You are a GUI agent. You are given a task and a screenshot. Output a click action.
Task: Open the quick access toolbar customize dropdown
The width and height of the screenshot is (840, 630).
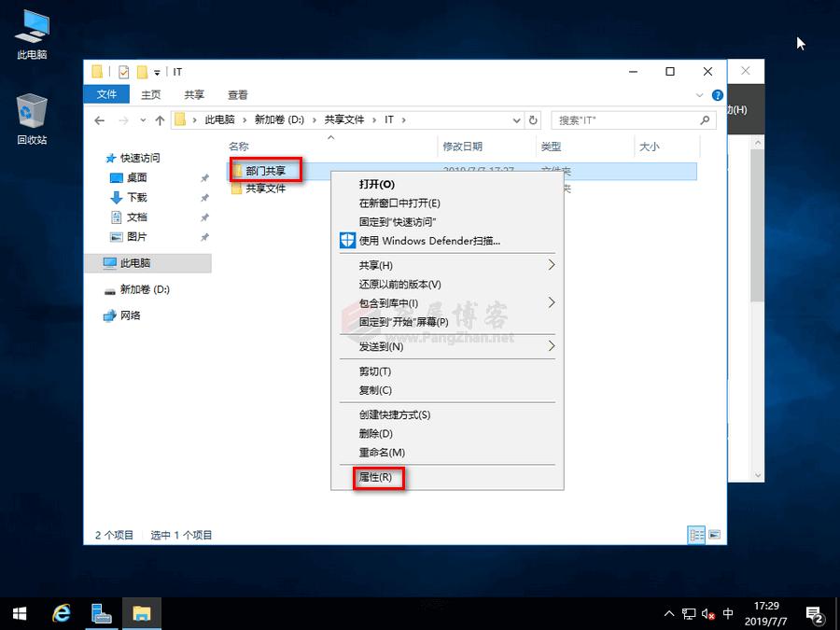pos(156,72)
